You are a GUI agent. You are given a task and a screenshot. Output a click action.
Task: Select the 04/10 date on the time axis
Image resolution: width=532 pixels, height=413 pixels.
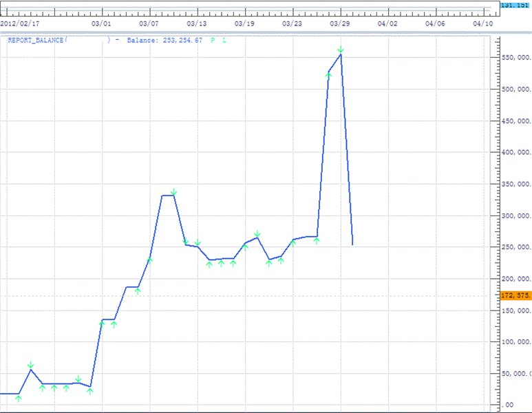[x=483, y=23]
